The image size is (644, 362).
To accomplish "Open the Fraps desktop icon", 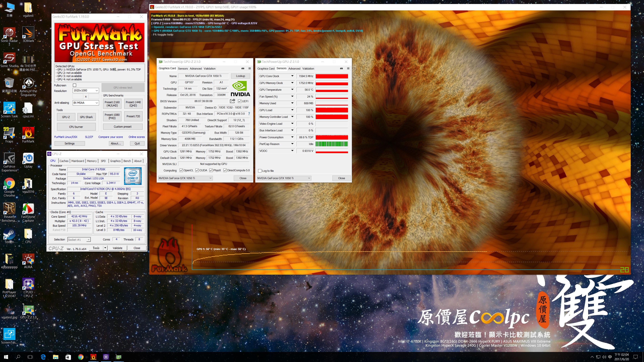I will tap(9, 135).
